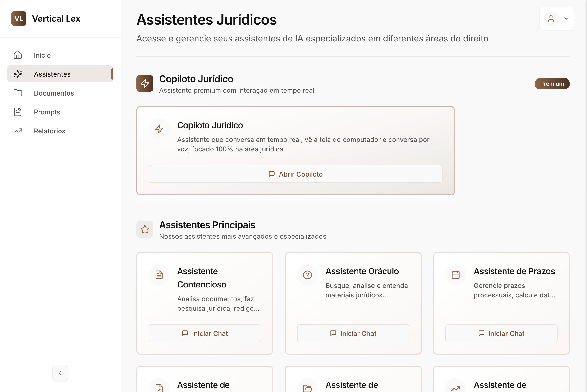Click the calendar icon on Assistente de Prazos
The height and width of the screenshot is (392, 587).
[x=456, y=275]
